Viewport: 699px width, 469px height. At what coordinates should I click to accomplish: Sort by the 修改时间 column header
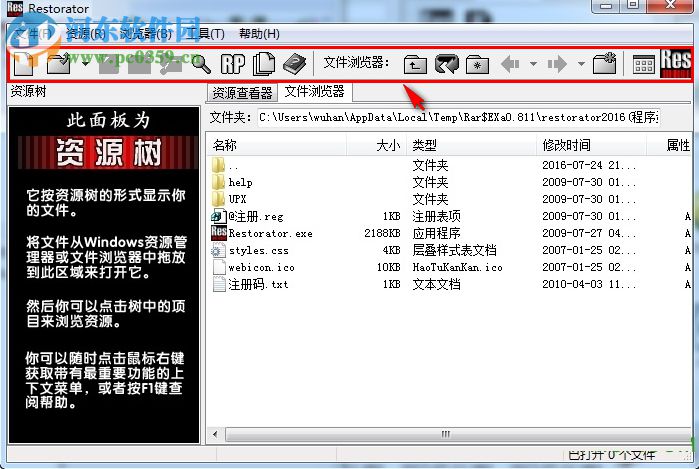pyautogui.click(x=592, y=145)
